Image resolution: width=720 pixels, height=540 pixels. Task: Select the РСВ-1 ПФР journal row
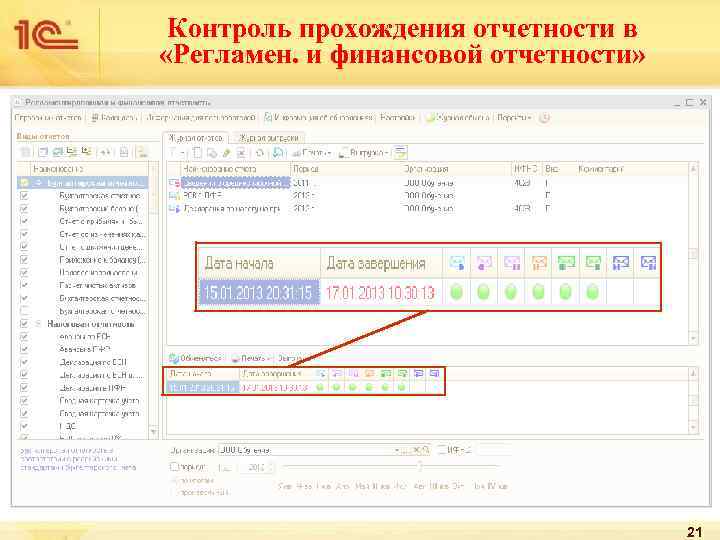(427, 196)
